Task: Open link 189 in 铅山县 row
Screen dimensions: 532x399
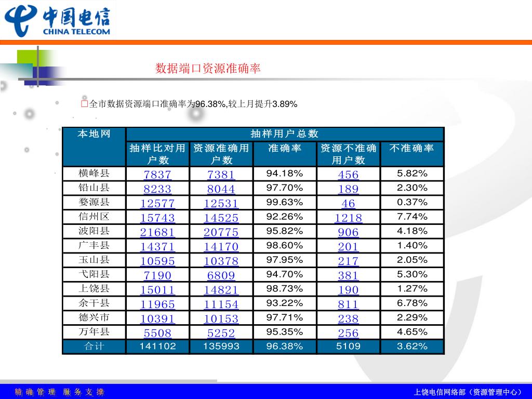Action: click(348, 189)
